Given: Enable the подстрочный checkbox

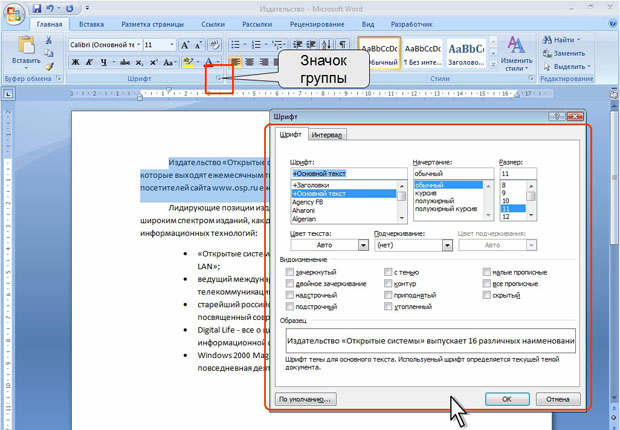Looking at the screenshot, I should pyautogui.click(x=290, y=306).
